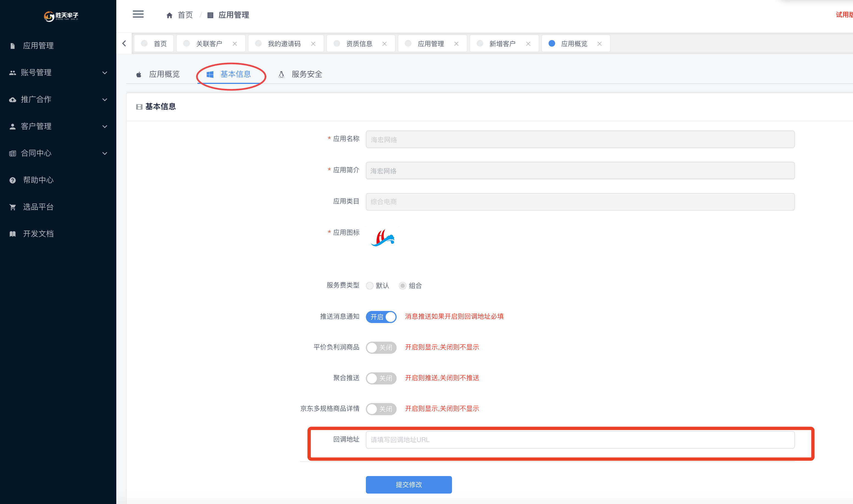This screenshot has width=853, height=504.
Task: Click the 应用简介 input field
Action: coord(580,171)
